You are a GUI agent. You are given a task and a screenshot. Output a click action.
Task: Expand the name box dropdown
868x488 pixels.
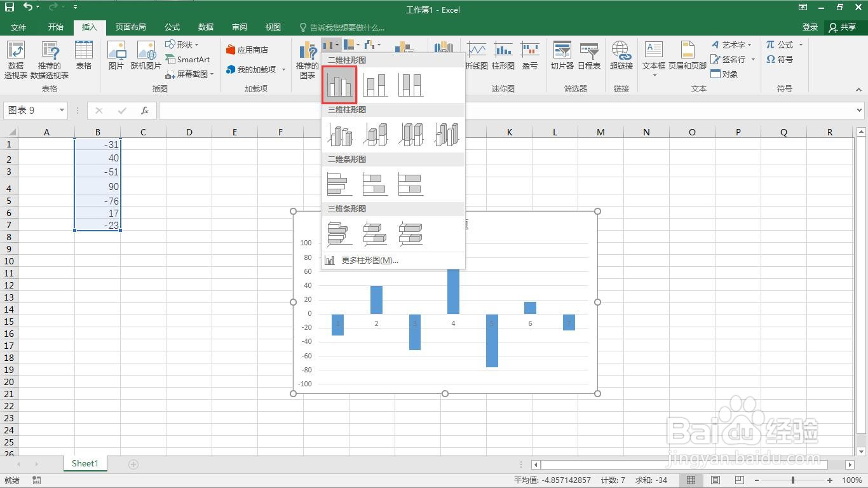coord(62,111)
